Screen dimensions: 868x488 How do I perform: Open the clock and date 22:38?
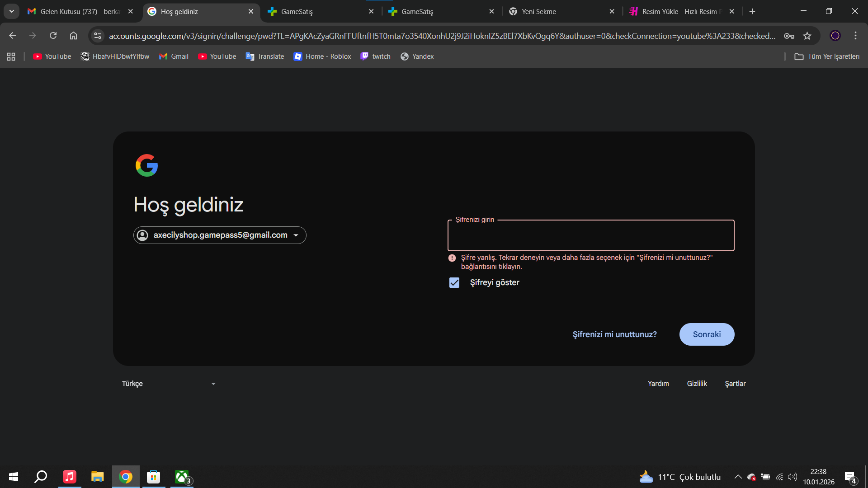pyautogui.click(x=819, y=477)
